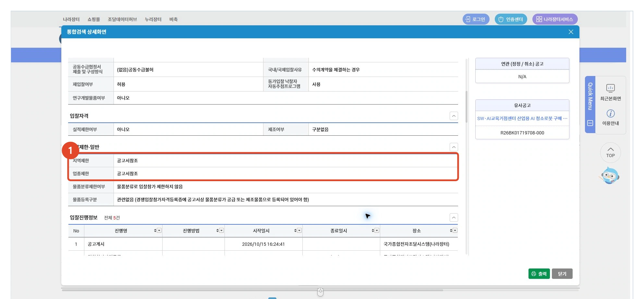Click the R26BK01719708-000 notice number

pos(522,133)
